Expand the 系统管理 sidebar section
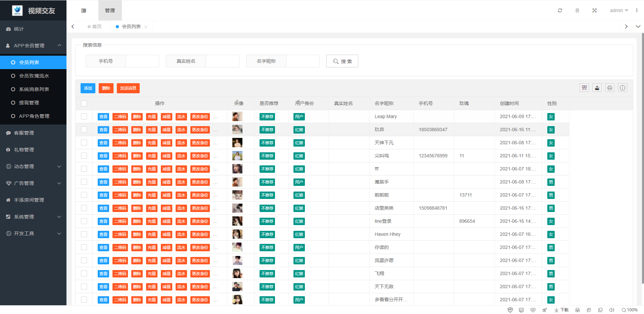The height and width of the screenshot is (314, 644). [x=33, y=217]
